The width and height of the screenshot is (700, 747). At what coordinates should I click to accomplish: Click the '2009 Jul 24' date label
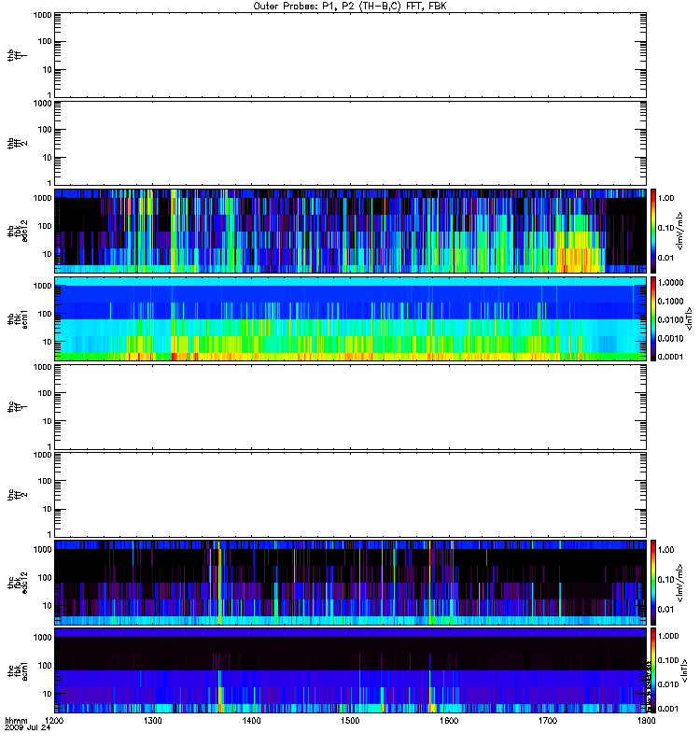coord(27,728)
